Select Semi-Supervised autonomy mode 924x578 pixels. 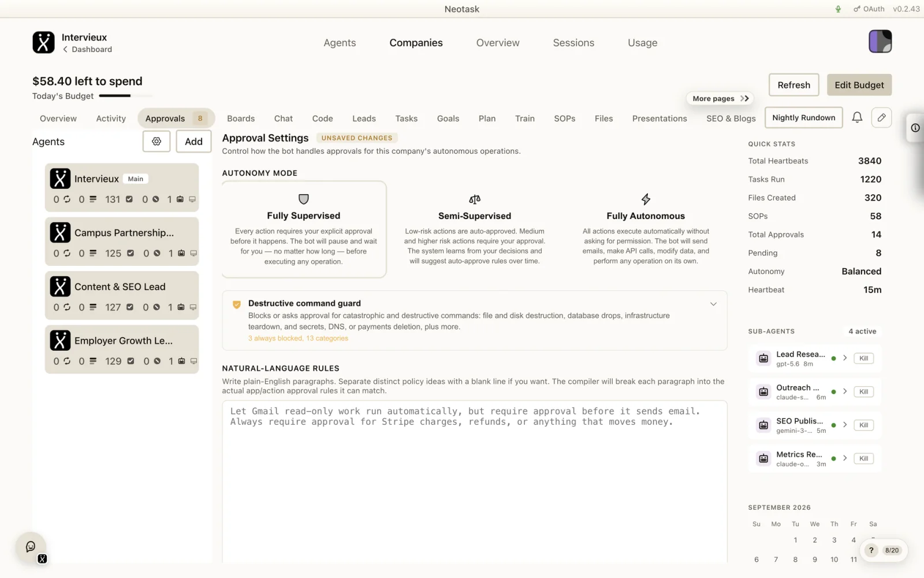click(475, 229)
